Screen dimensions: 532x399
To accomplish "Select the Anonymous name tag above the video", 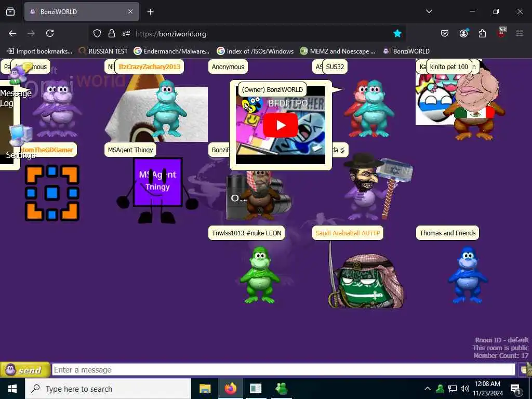I will 228,66.
